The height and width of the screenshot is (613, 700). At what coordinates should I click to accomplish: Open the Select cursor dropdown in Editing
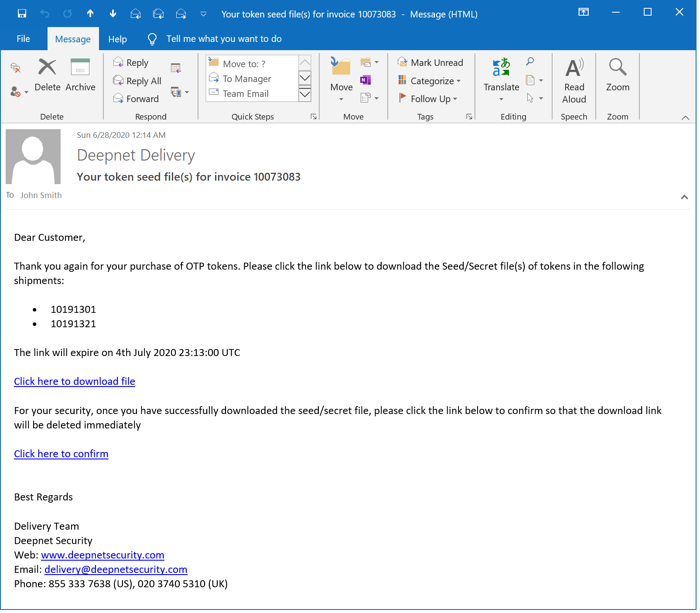click(x=534, y=98)
